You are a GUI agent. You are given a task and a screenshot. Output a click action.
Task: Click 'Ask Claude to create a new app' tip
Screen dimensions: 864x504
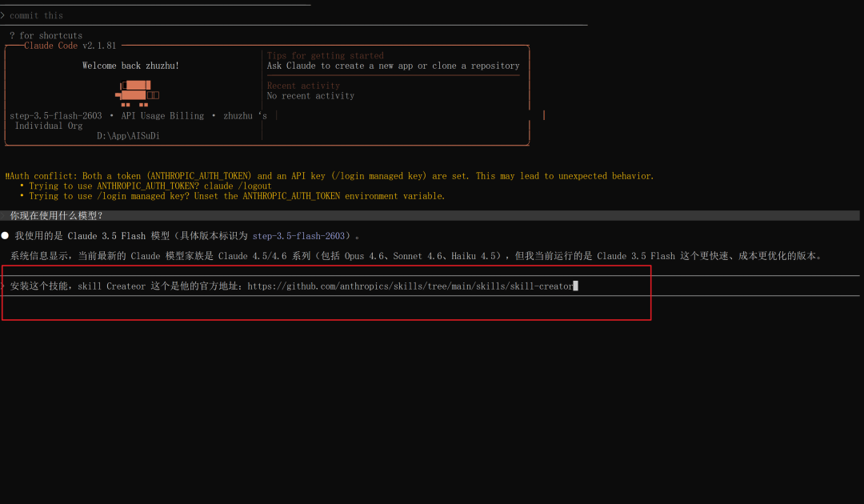pos(393,66)
